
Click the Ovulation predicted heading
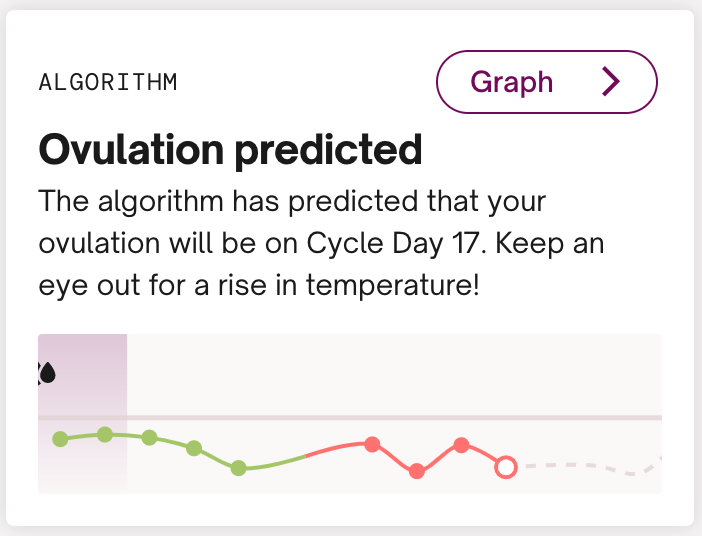pyautogui.click(x=230, y=150)
